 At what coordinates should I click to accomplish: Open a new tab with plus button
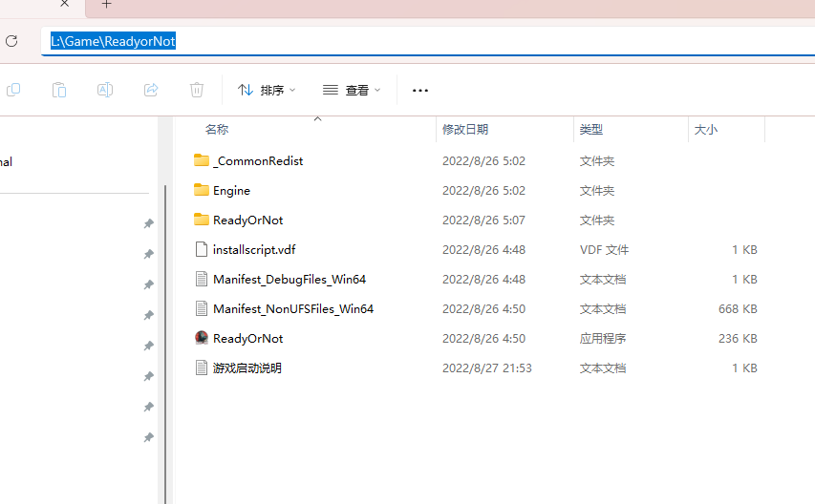(106, 5)
